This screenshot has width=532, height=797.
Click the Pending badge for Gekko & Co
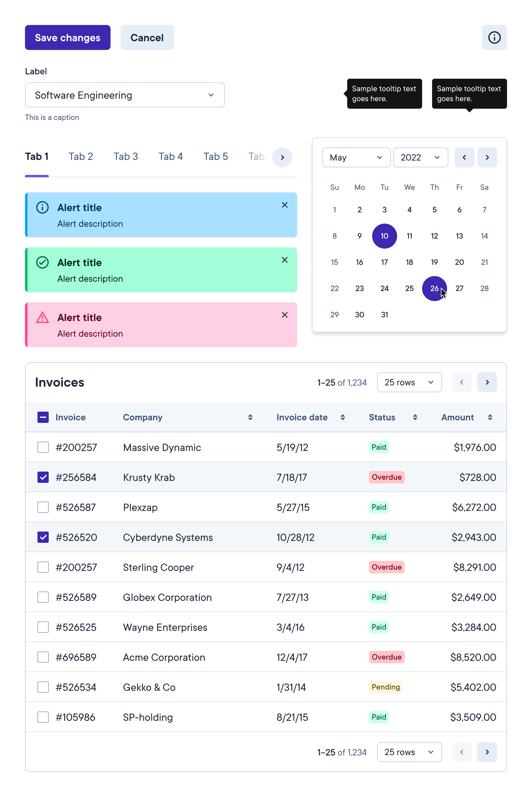[x=386, y=687]
